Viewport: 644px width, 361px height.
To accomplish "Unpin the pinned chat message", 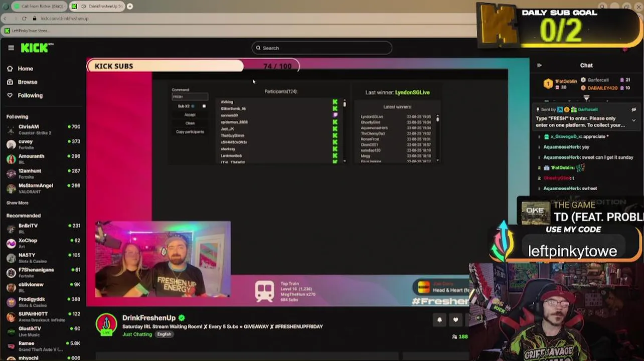I will [x=633, y=109].
